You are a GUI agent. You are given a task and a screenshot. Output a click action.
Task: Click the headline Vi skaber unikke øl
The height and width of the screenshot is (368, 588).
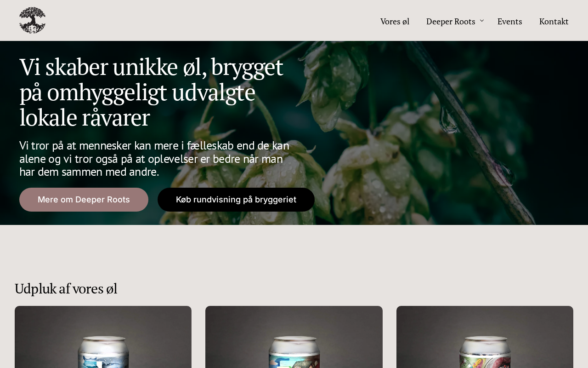click(152, 92)
